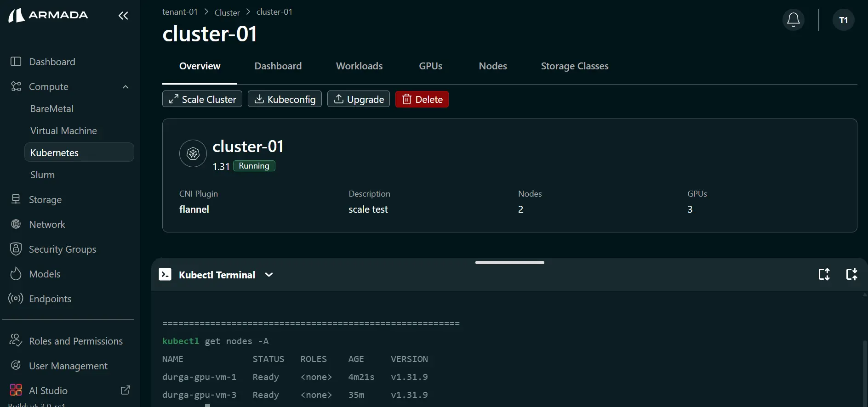Image resolution: width=868 pixels, height=407 pixels.
Task: Click the Armada logo
Action: point(48,15)
